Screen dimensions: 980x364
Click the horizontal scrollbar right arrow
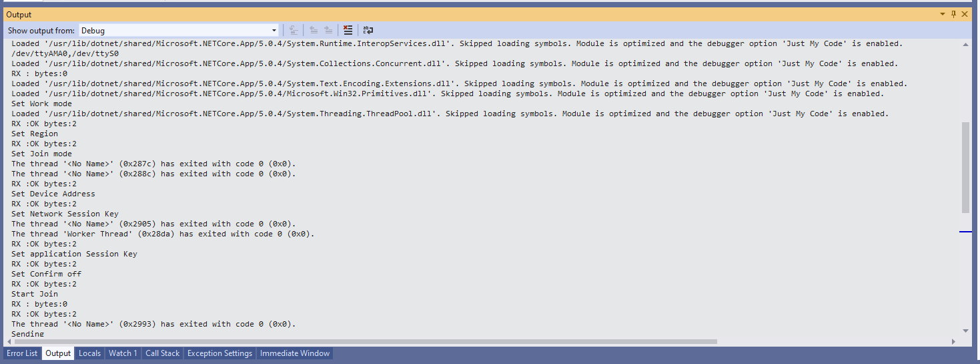tap(953, 341)
